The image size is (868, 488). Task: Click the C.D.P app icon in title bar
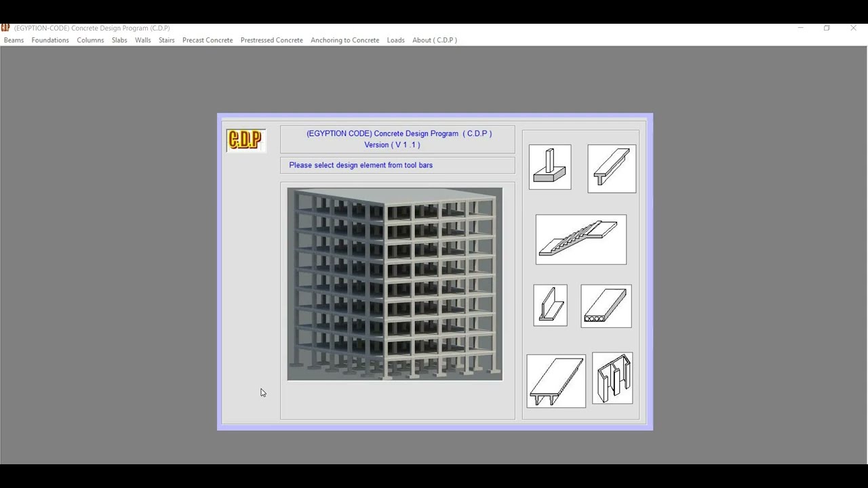(x=5, y=28)
